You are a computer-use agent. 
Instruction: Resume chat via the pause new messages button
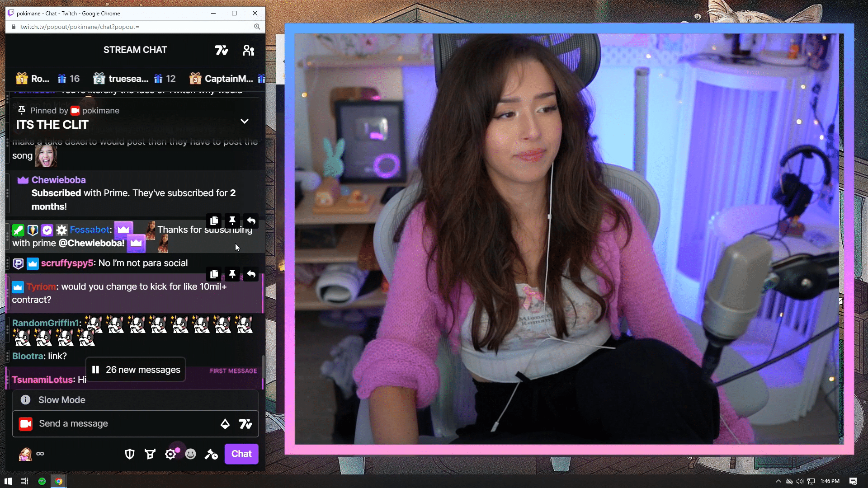pos(135,369)
